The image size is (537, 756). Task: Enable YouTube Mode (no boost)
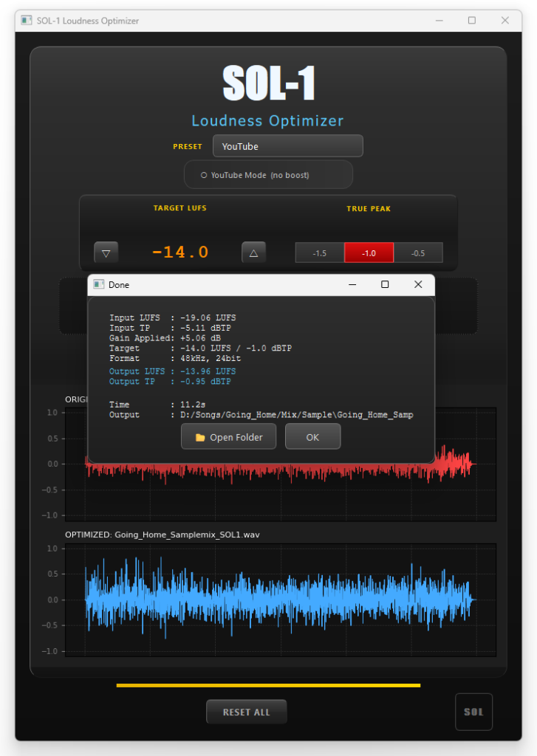click(x=204, y=175)
